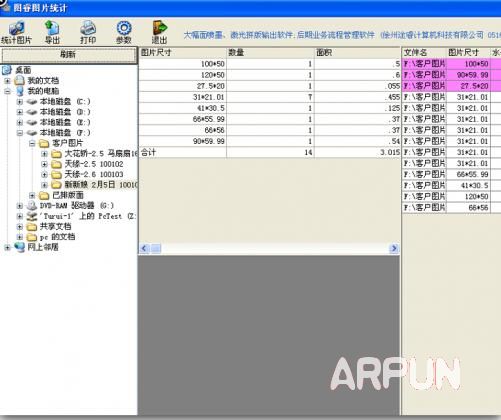This screenshot has width=501, height=420.
Task: Expand the pc 的文档 node
Action: pyautogui.click(x=20, y=237)
